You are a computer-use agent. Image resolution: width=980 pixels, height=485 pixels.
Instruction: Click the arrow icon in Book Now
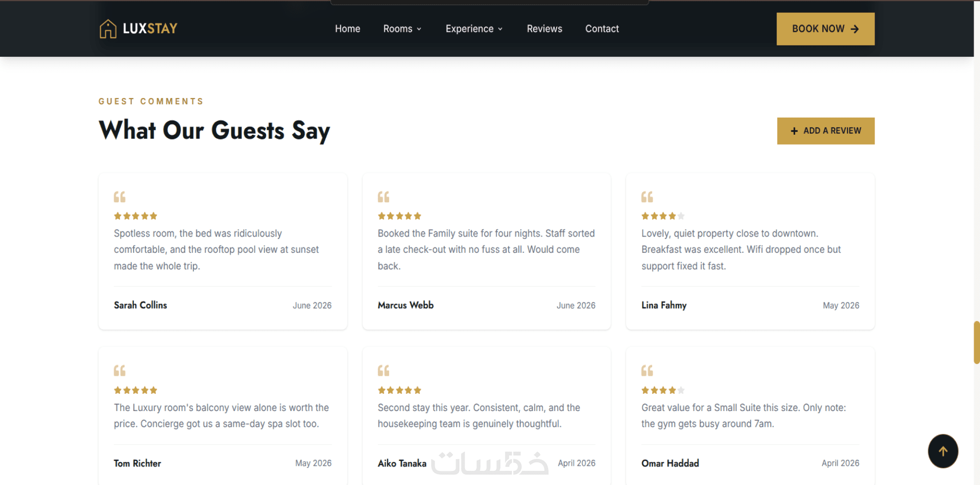point(855,29)
